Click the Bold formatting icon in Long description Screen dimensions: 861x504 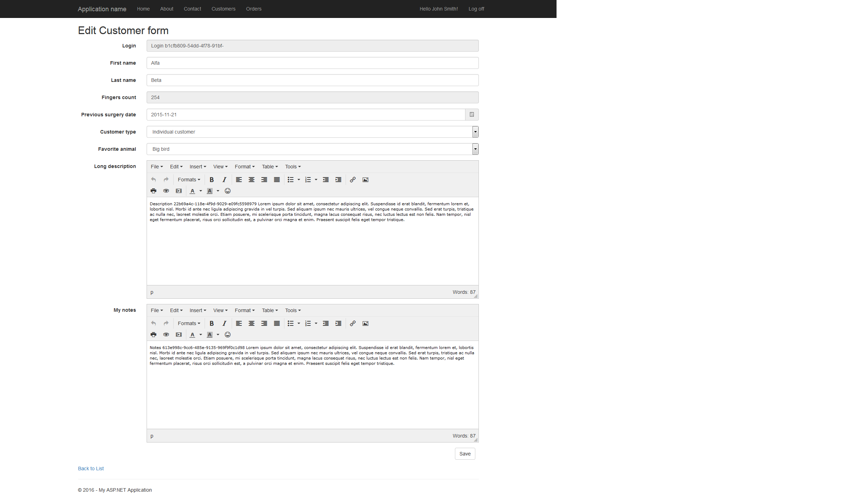(x=211, y=179)
